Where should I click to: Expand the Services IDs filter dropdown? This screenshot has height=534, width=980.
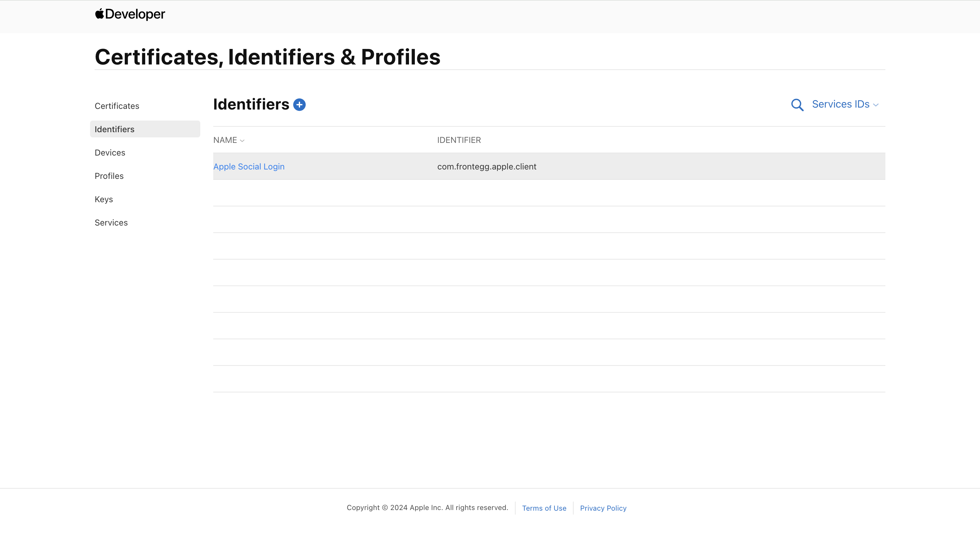tap(845, 104)
